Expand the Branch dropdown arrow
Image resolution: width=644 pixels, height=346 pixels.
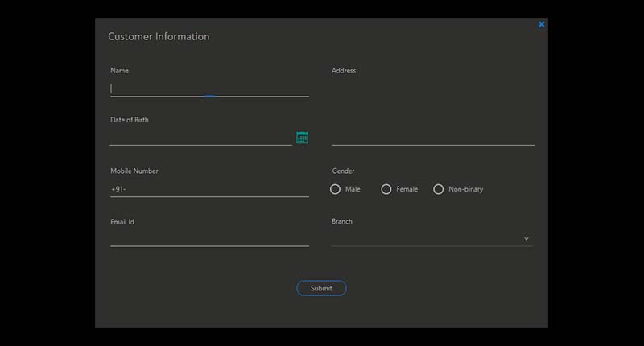coord(526,239)
